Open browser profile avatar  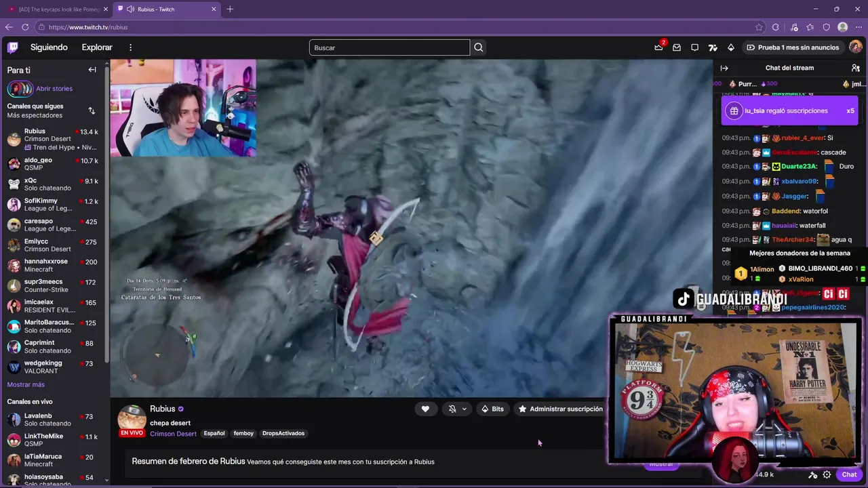coord(842,27)
